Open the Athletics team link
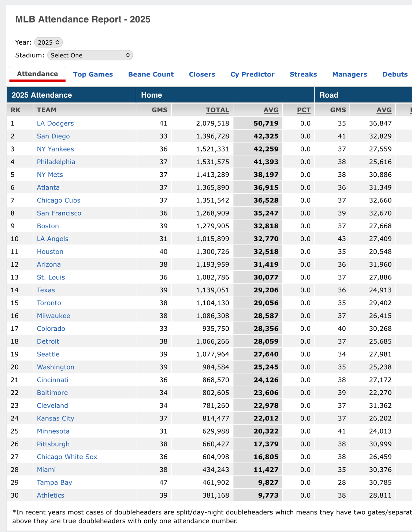The width and height of the screenshot is (412, 532). coord(51,495)
